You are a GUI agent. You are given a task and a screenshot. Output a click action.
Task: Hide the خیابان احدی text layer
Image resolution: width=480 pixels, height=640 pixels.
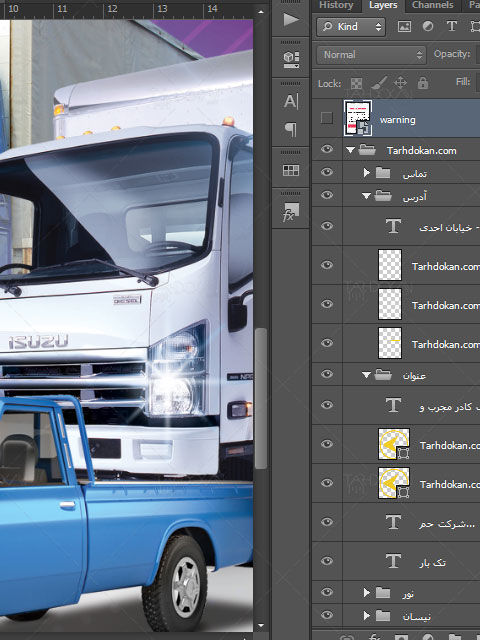(327, 226)
